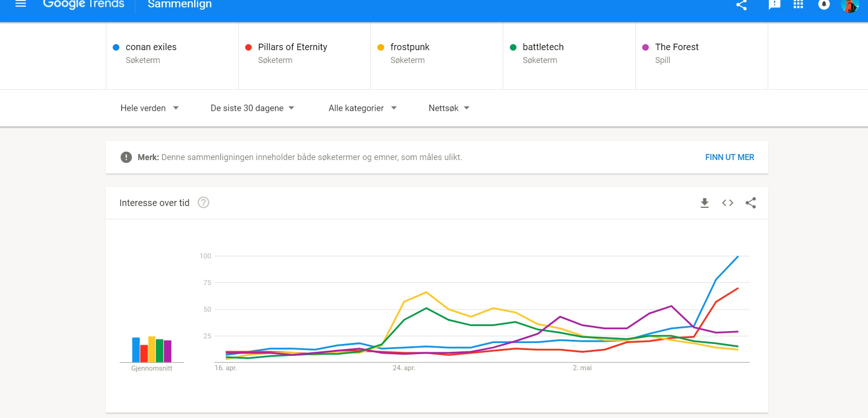
Task: Open help icon next to Interesse over tid
Action: click(x=203, y=202)
